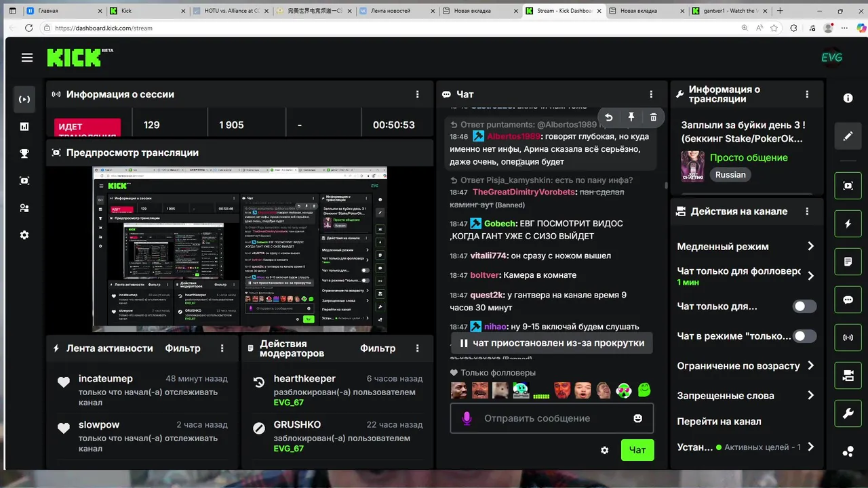Screen dimensions: 868x488
Task: Open the Просто общение category link
Action: point(749,157)
